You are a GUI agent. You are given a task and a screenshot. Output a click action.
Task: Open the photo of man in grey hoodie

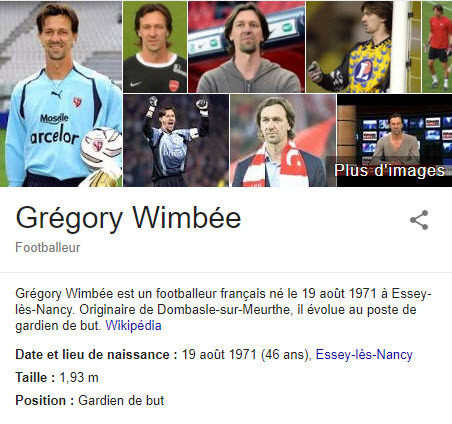[x=246, y=47]
